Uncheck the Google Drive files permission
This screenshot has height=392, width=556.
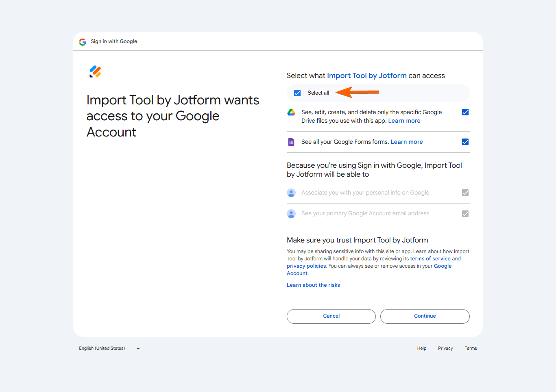tap(465, 112)
